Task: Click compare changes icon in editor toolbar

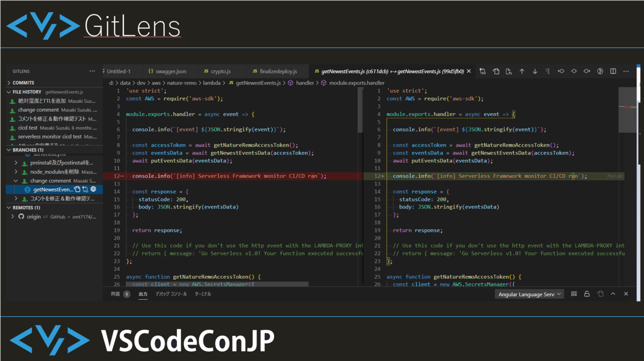Action: 482,71
